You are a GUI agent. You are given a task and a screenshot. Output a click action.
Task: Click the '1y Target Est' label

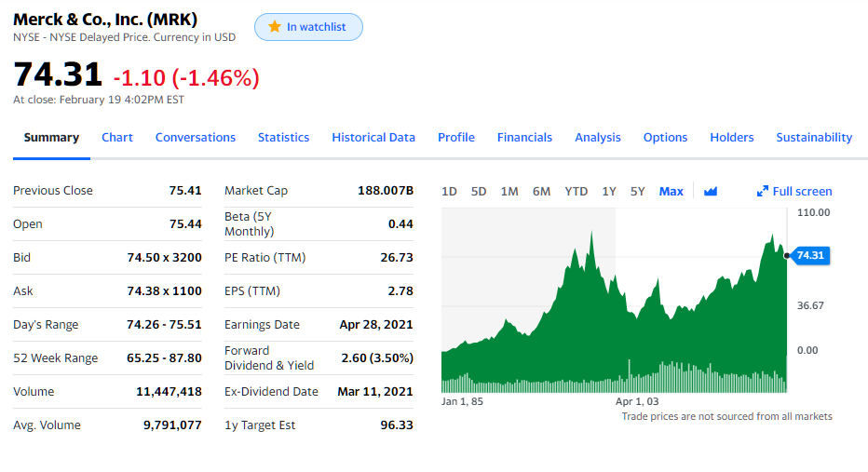260,425
